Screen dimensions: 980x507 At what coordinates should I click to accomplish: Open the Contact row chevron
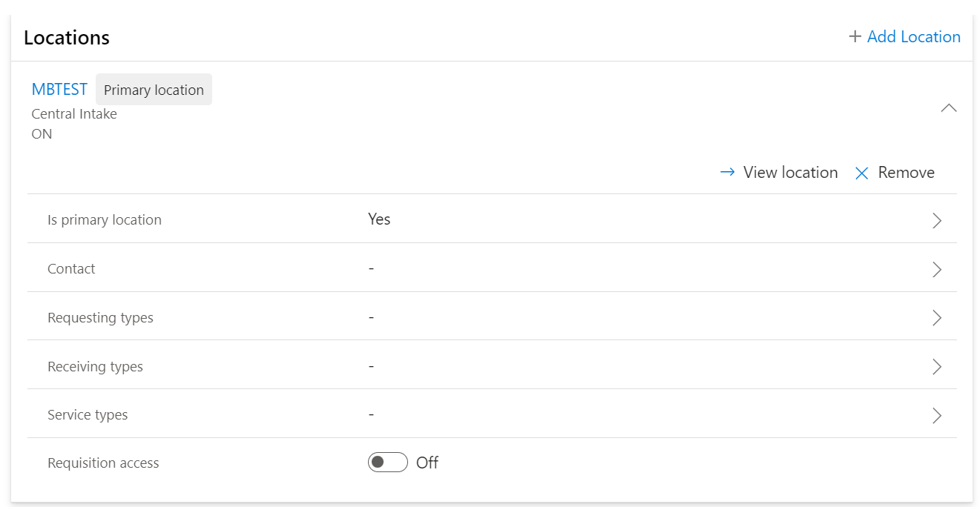pos(937,269)
